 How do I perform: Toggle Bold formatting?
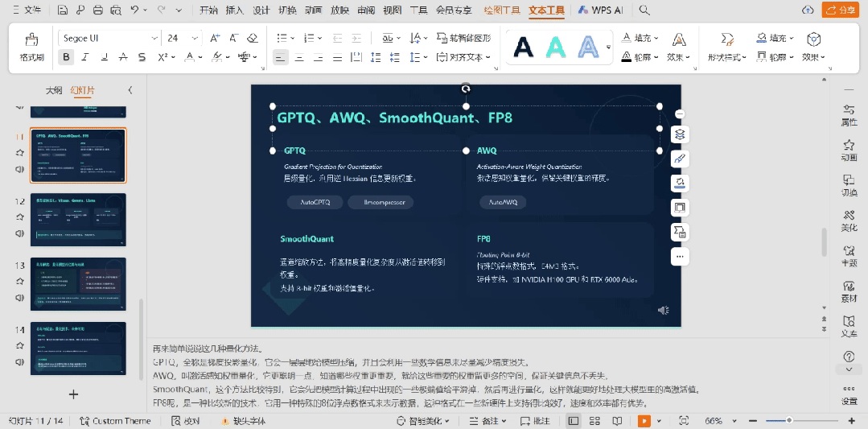[x=67, y=57]
